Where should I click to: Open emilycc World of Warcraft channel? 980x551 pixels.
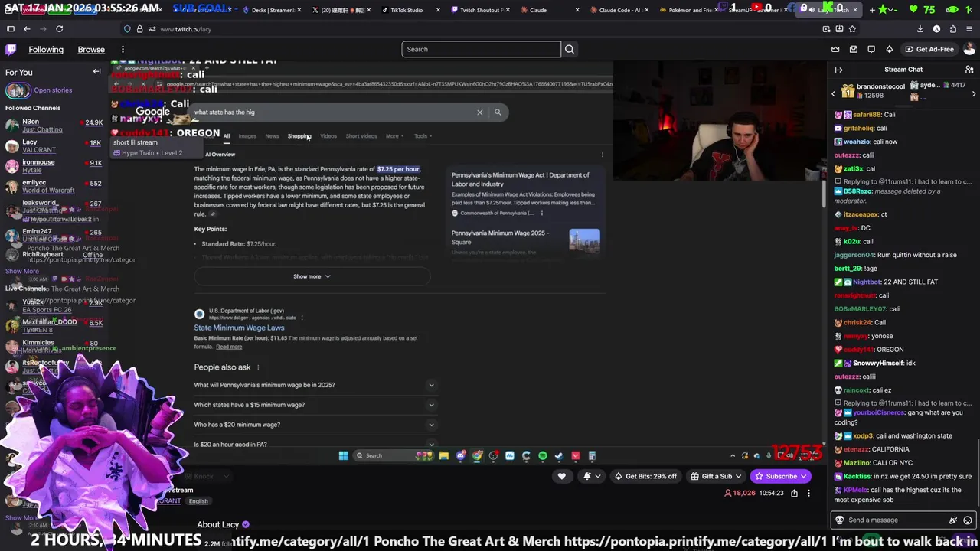click(x=54, y=187)
